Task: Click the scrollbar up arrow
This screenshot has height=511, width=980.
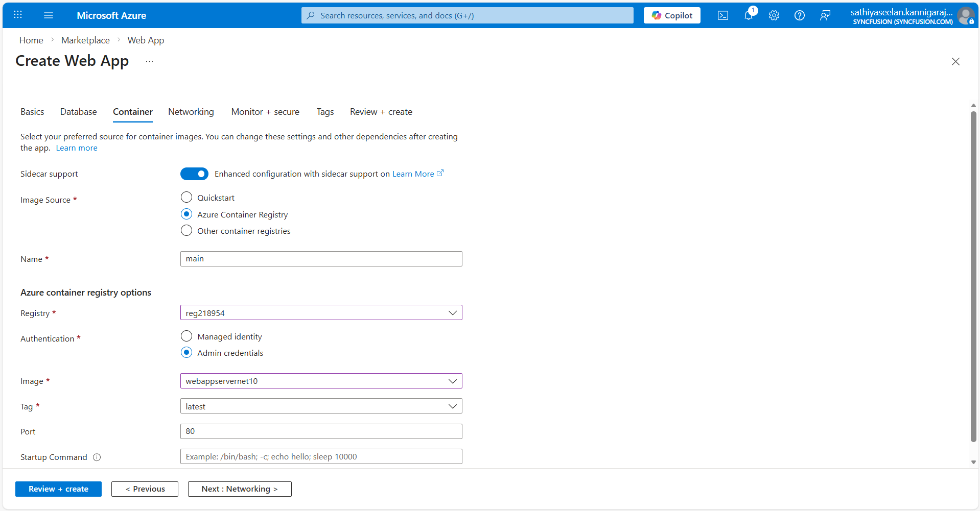Action: 973,106
